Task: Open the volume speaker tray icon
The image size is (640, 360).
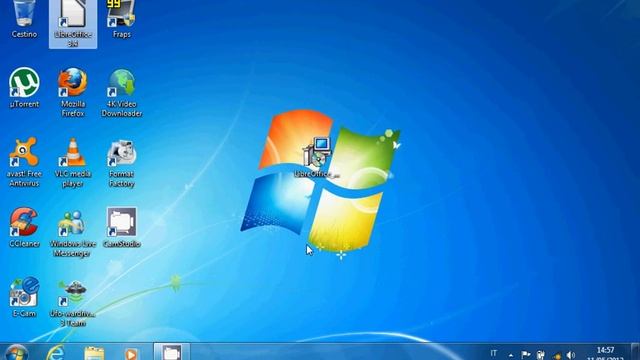Action: tap(571, 356)
